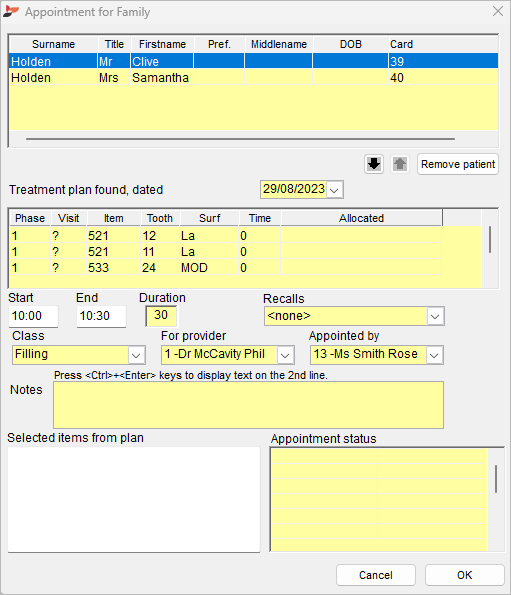
Task: Click inside the Notes text area
Action: [248, 405]
